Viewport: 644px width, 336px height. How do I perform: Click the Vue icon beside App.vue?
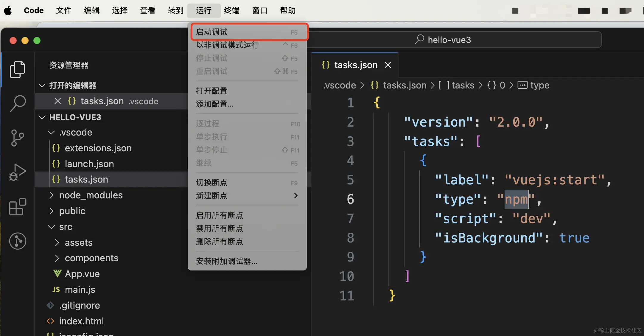coord(57,273)
